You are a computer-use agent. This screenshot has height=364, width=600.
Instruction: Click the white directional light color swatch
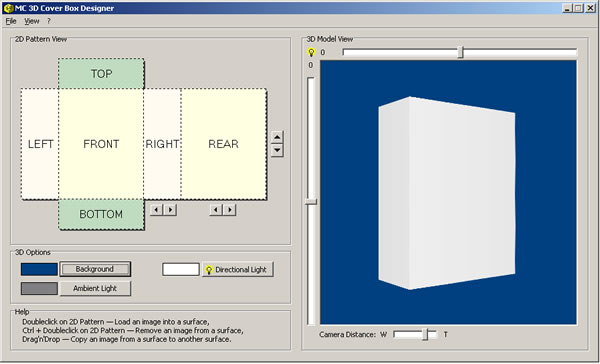point(181,269)
